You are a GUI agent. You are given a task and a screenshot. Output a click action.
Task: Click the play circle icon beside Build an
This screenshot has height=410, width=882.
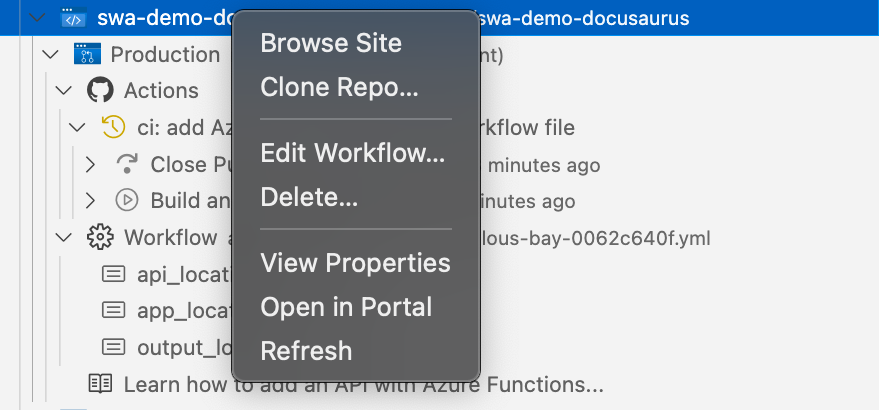tap(127, 200)
